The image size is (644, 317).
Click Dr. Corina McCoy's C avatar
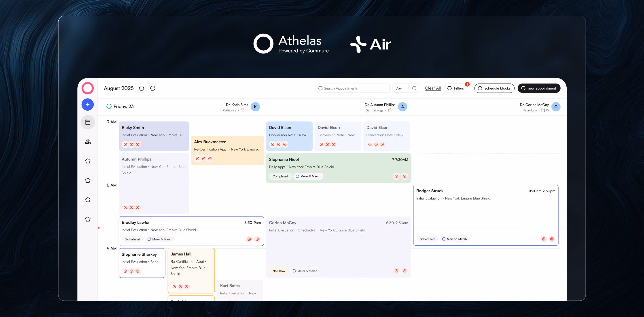(x=556, y=107)
